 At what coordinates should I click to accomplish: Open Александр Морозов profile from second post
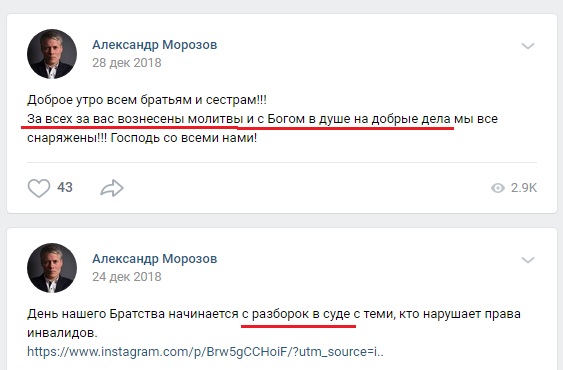tap(155, 259)
